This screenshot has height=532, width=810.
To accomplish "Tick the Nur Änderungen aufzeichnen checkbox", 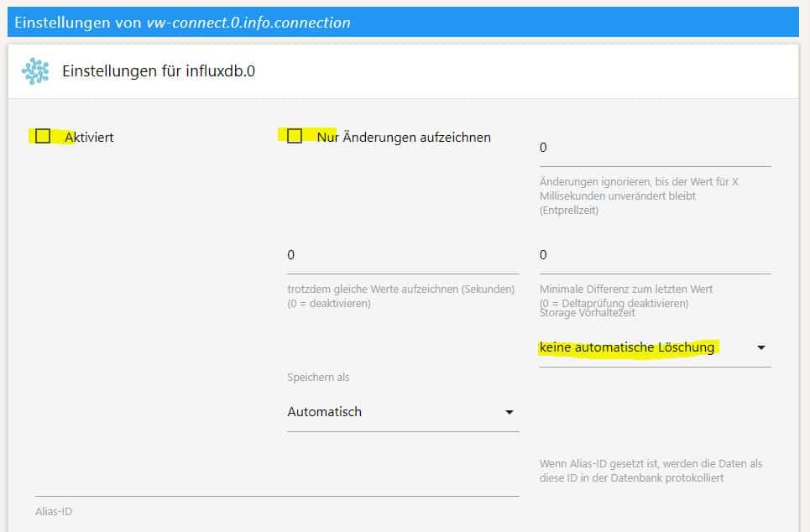I will (x=295, y=136).
